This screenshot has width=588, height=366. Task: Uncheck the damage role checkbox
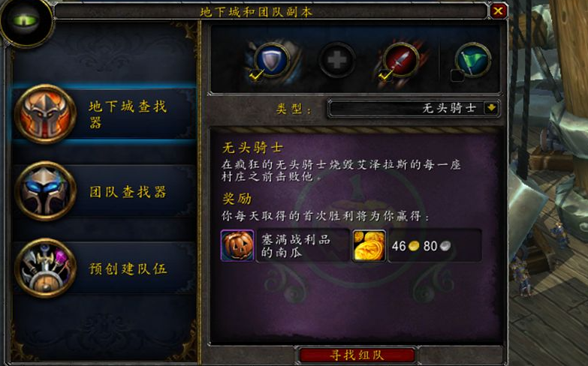tap(384, 75)
